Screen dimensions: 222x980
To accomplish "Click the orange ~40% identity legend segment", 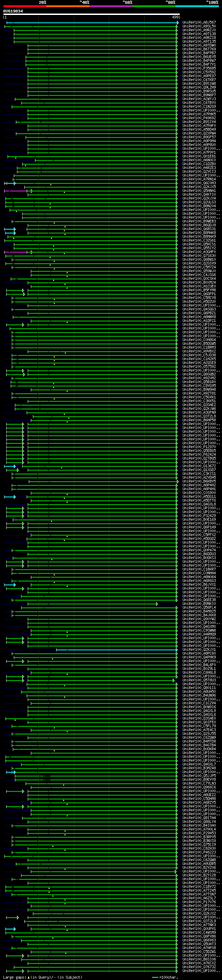I will (x=68, y=6).
